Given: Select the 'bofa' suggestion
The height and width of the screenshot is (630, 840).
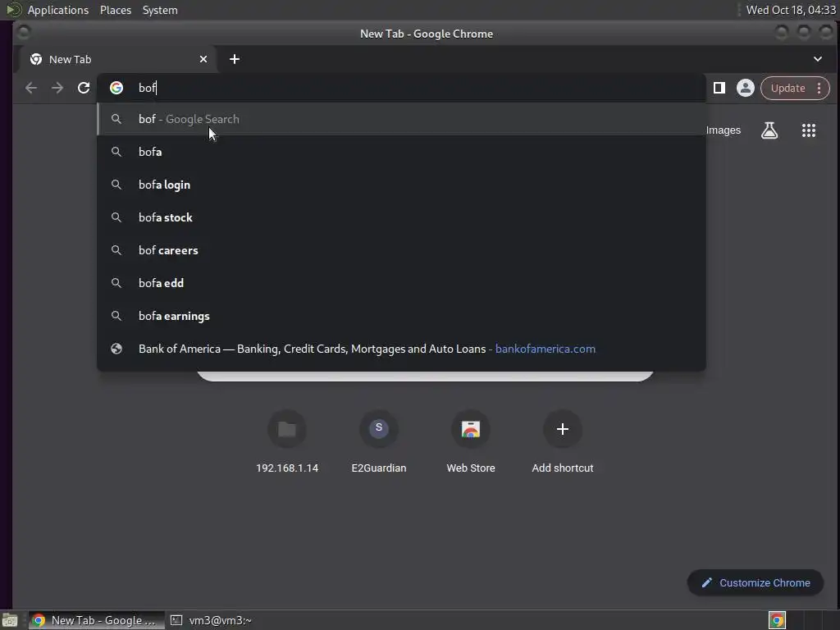Looking at the screenshot, I should (x=401, y=152).
